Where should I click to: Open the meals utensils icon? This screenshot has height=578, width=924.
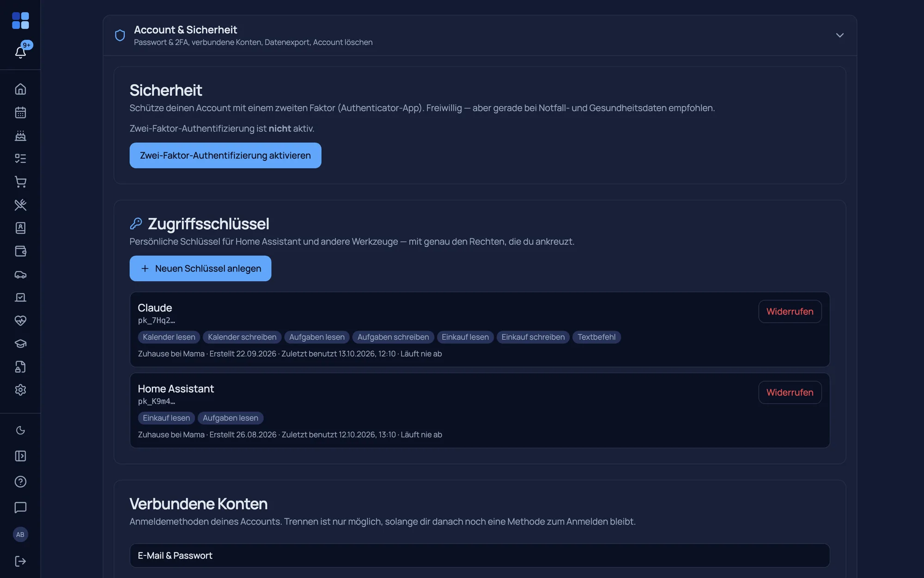(x=20, y=205)
